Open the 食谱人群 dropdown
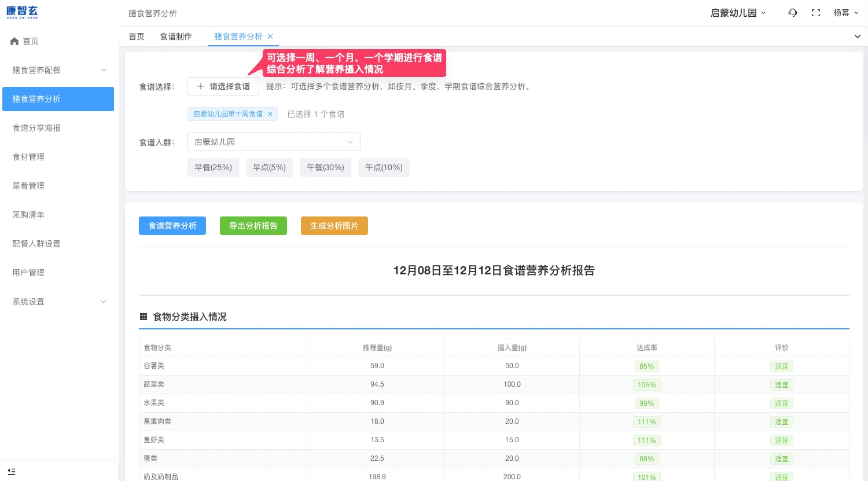This screenshot has height=481, width=868. click(x=274, y=142)
